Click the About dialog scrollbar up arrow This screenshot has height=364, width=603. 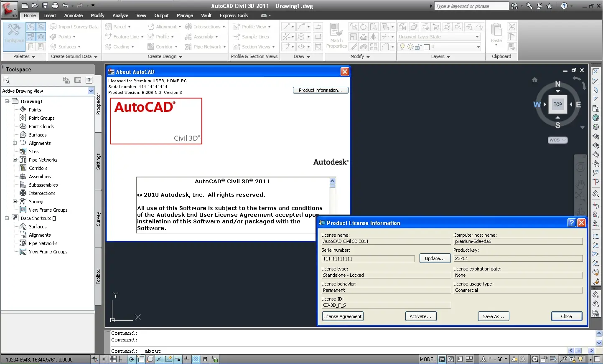point(332,181)
